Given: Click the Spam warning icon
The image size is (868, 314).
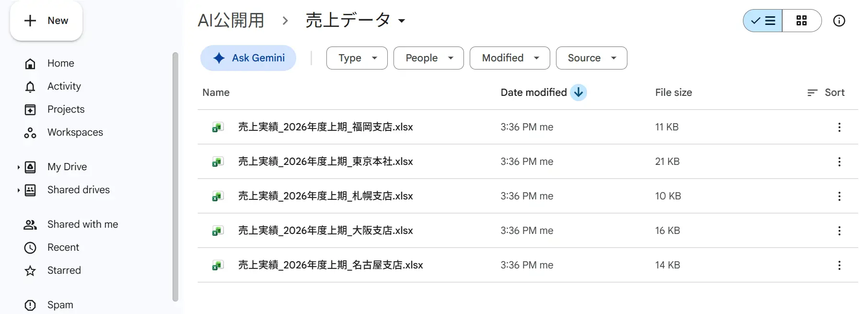Looking at the screenshot, I should pyautogui.click(x=30, y=305).
